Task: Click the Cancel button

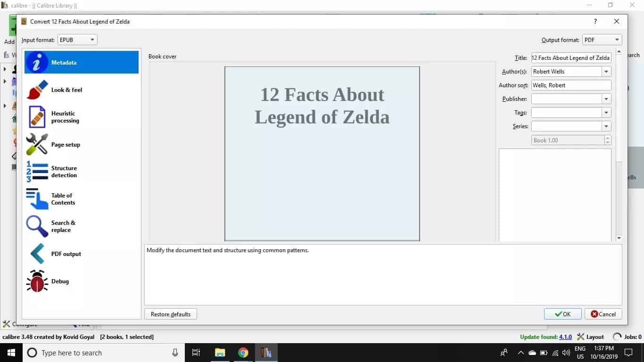Action: click(603, 314)
